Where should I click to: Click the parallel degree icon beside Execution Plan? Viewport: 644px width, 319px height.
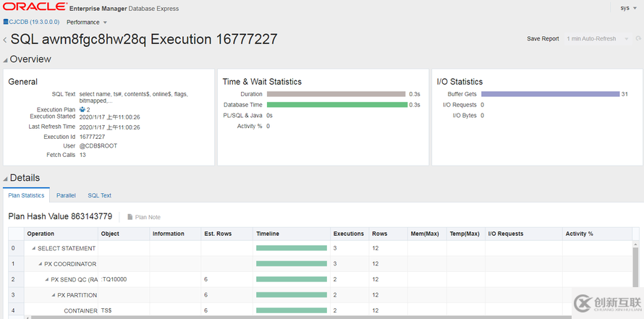[82, 109]
